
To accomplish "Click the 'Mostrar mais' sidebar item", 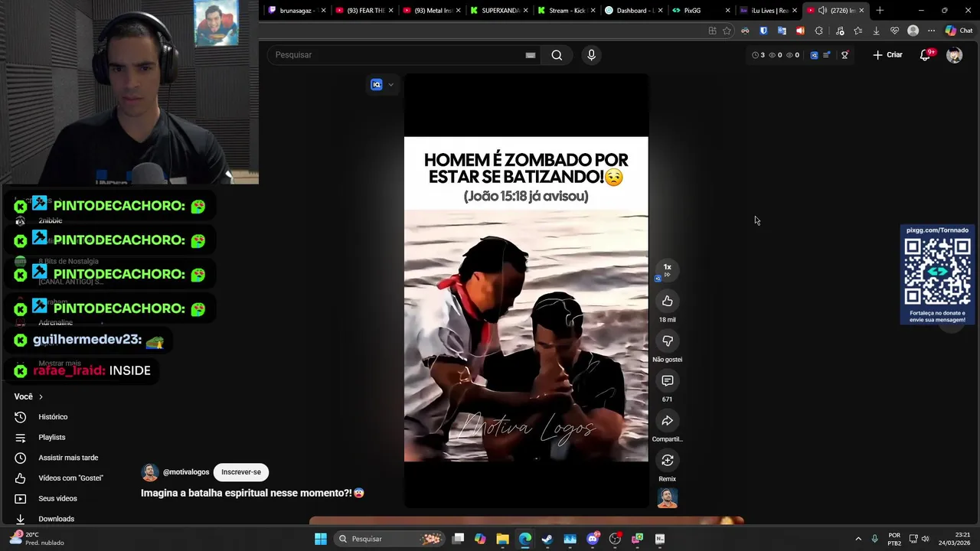I will coord(60,364).
